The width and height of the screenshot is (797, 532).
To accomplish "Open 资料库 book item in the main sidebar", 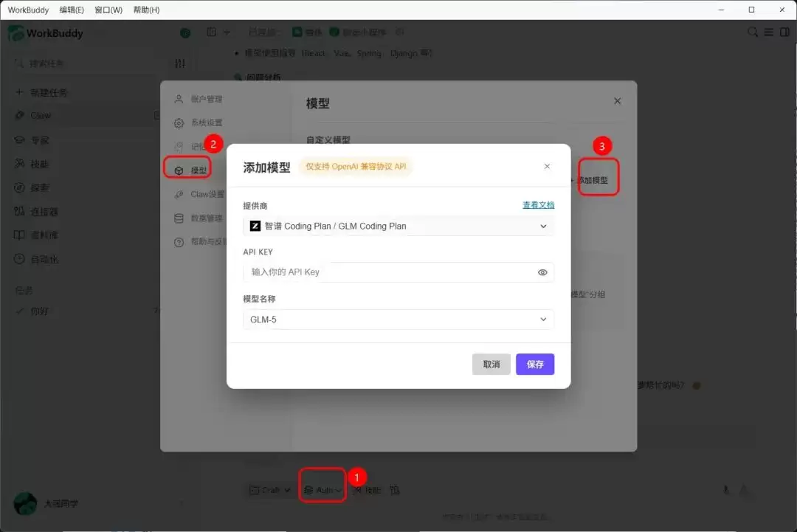I will click(36, 235).
